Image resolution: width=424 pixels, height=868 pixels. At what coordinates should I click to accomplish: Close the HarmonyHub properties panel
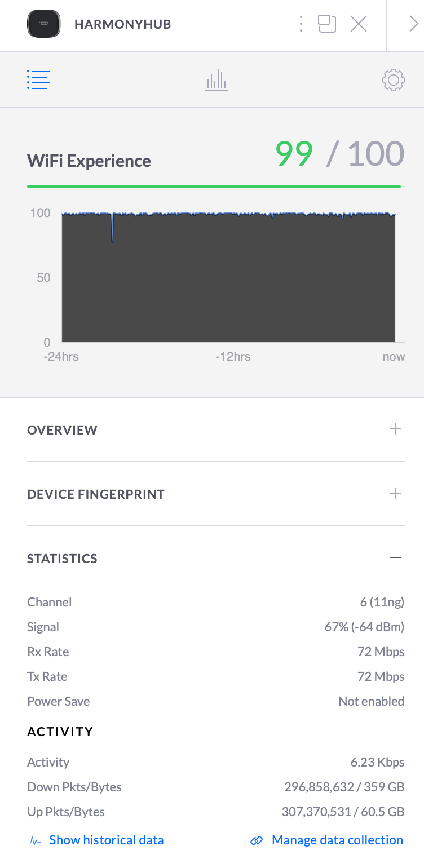tap(359, 24)
